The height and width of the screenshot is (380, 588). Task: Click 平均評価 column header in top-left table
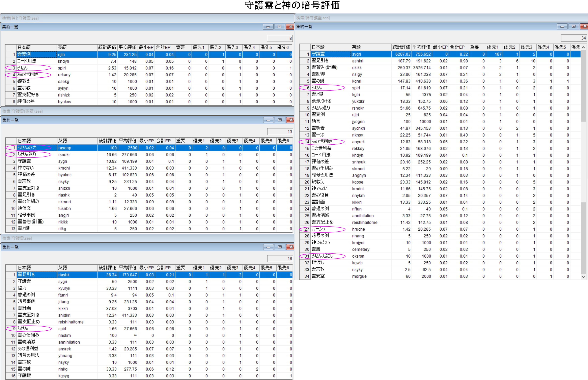127,47
